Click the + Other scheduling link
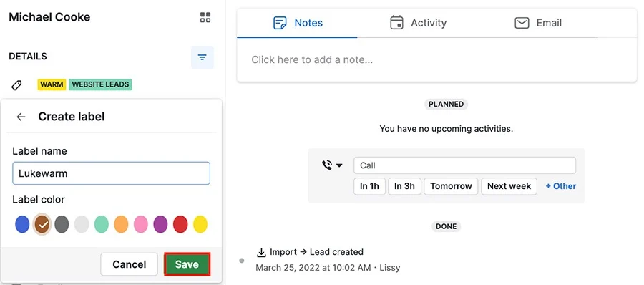644x285 pixels. tap(560, 186)
